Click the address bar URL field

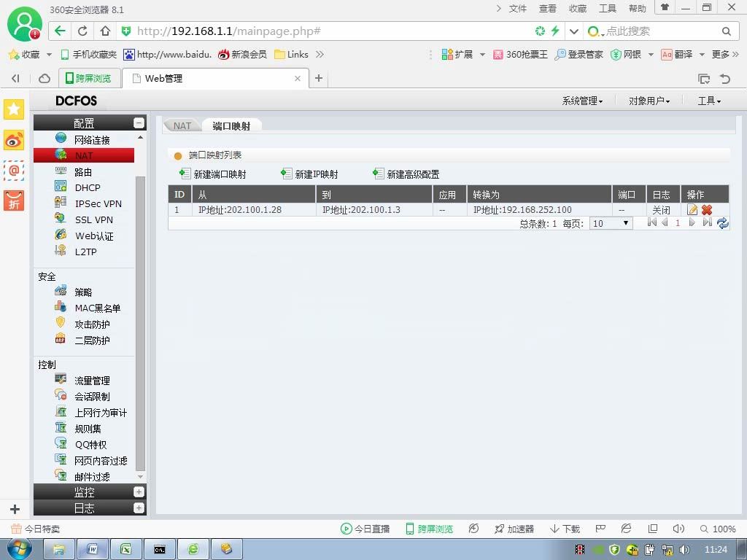coord(333,31)
